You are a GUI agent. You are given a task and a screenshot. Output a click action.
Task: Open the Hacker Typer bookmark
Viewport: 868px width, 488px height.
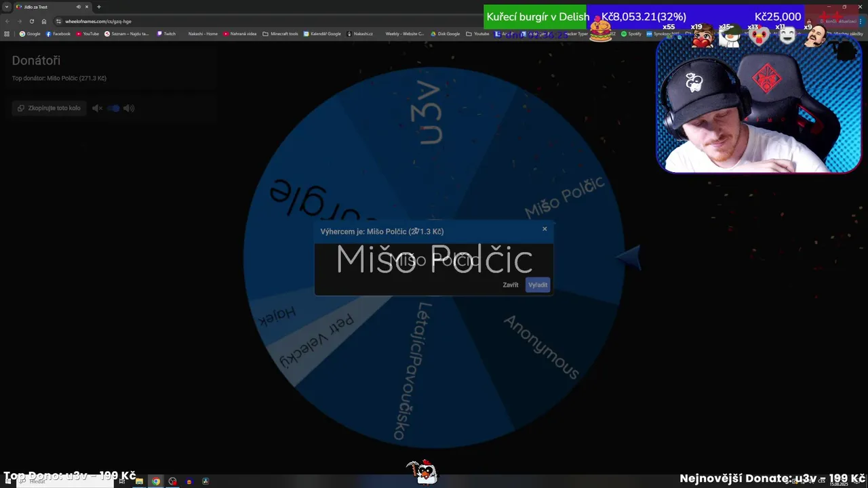pyautogui.click(x=576, y=34)
